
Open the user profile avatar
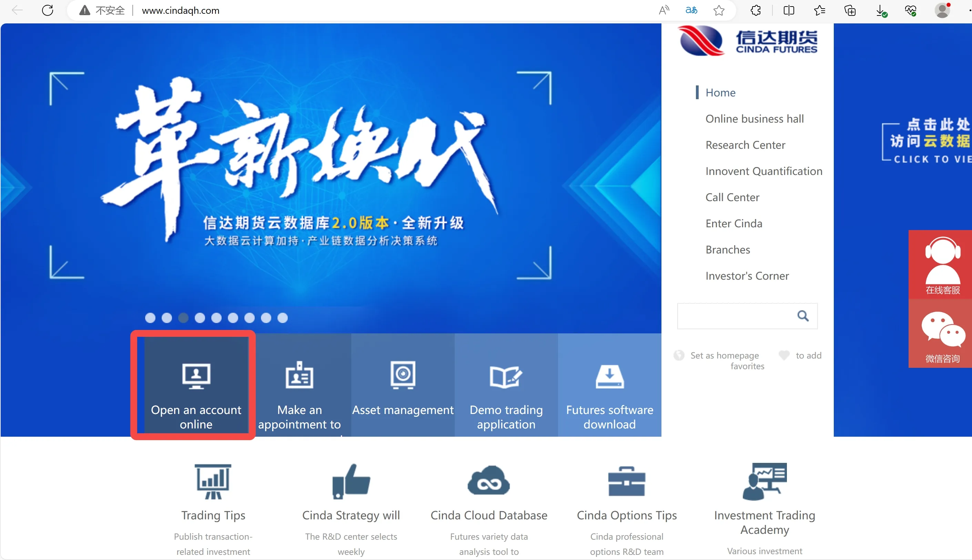[942, 10]
